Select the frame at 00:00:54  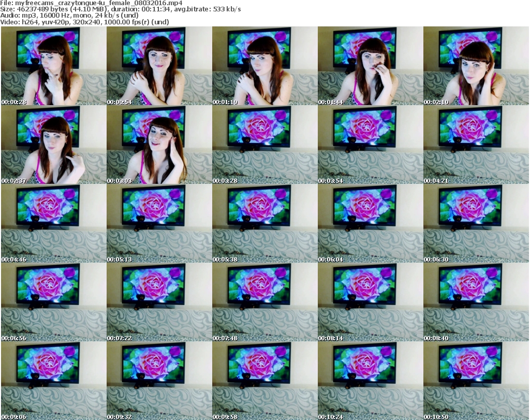(159, 66)
